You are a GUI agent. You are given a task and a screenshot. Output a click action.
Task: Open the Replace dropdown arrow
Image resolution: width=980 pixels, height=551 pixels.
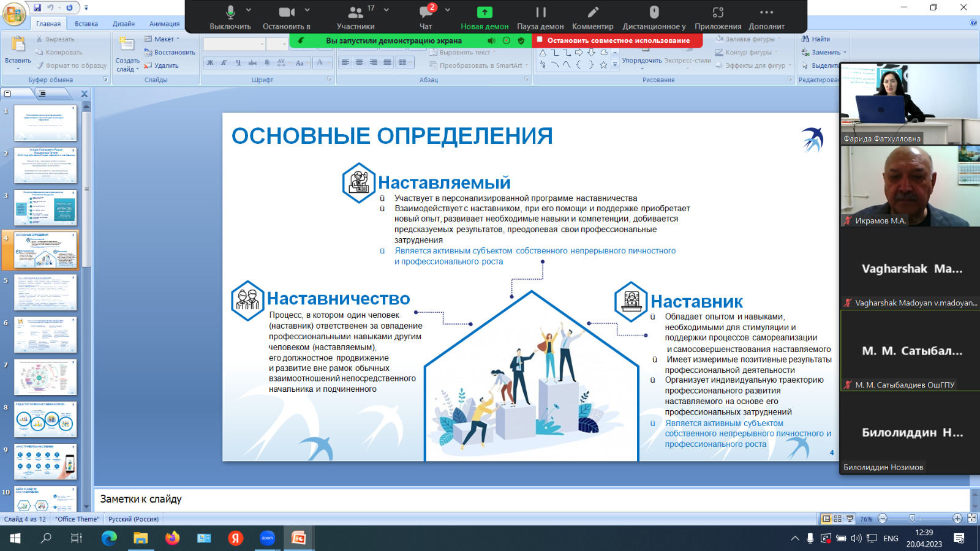[x=845, y=53]
